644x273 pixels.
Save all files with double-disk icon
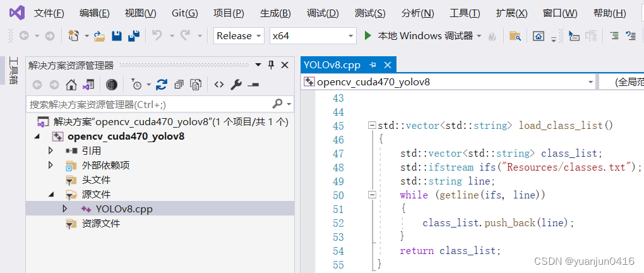tap(134, 36)
